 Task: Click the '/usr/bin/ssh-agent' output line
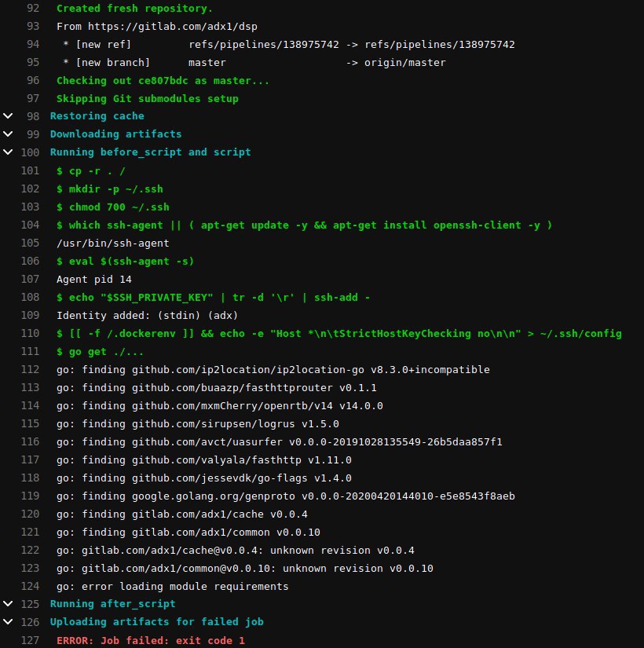pyautogui.click(x=113, y=243)
